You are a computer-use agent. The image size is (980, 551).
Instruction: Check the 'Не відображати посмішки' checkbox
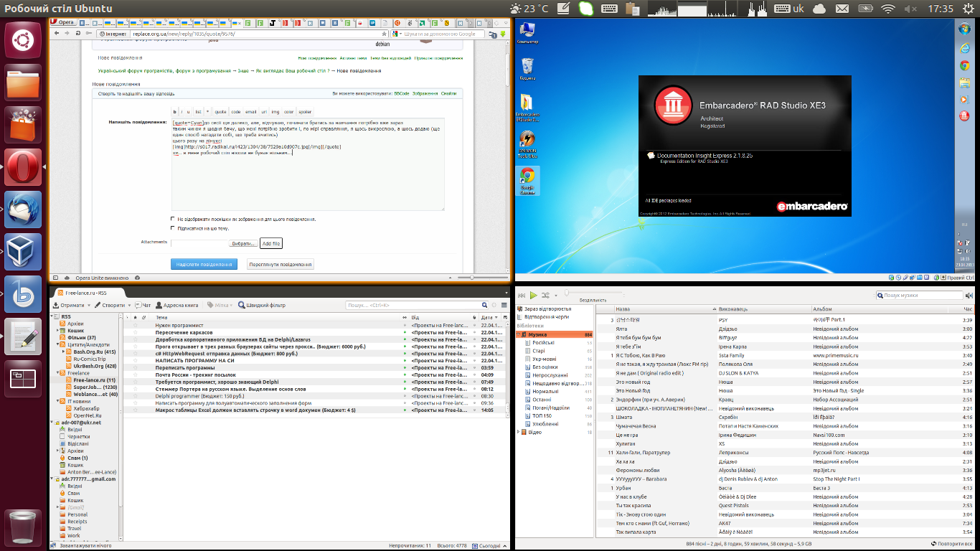coord(173,219)
